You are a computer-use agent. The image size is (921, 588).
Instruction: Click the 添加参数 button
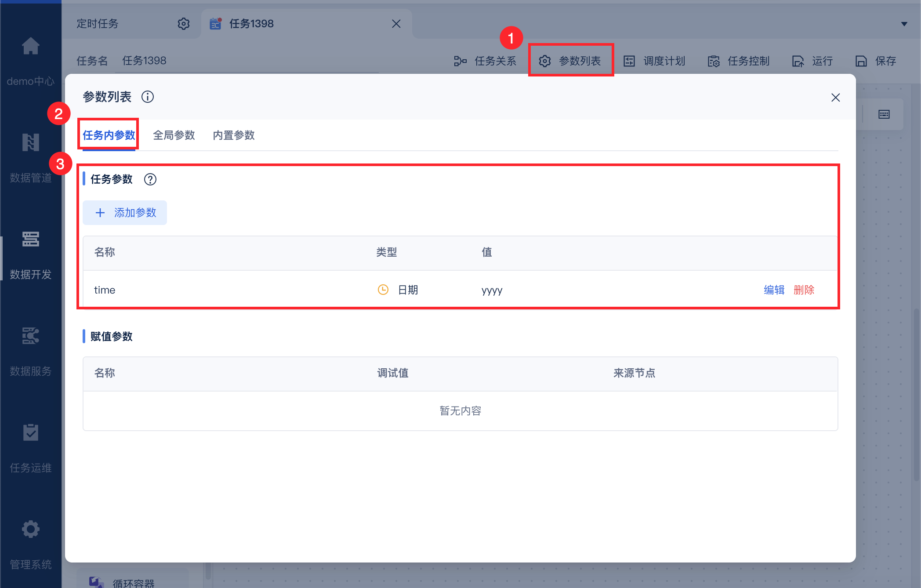click(125, 213)
